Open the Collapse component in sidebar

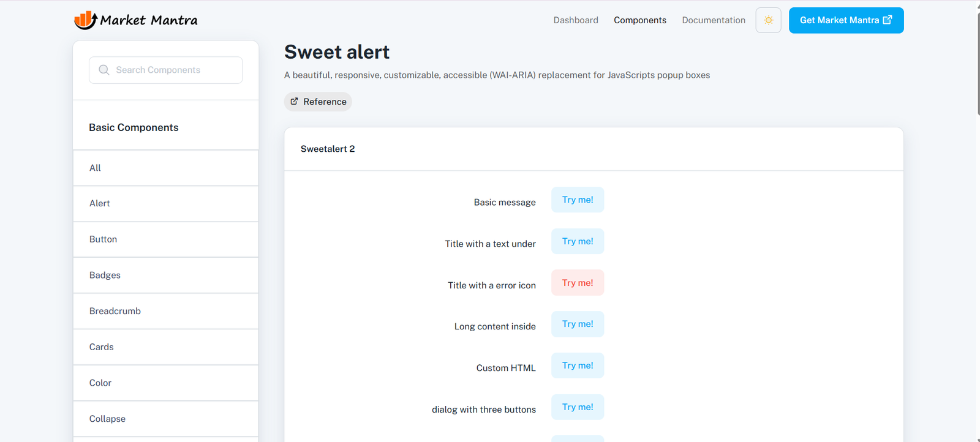pos(165,419)
